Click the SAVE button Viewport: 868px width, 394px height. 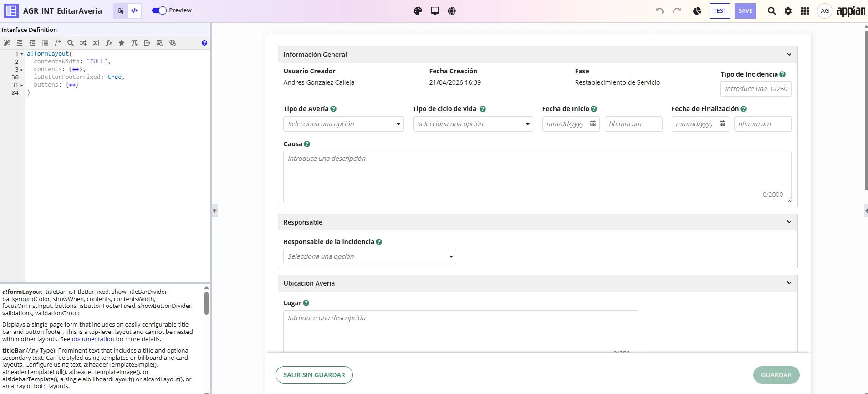745,11
